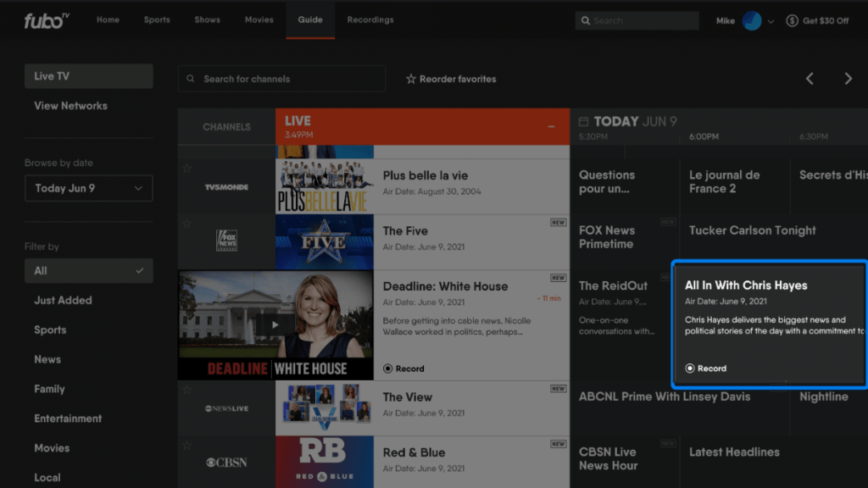Click play icon on Deadline White House preview
Viewport: 868px width, 488px height.
[x=274, y=325]
